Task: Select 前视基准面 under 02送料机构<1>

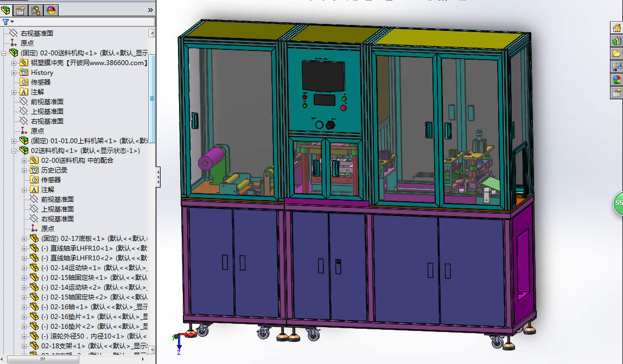Action: point(57,200)
